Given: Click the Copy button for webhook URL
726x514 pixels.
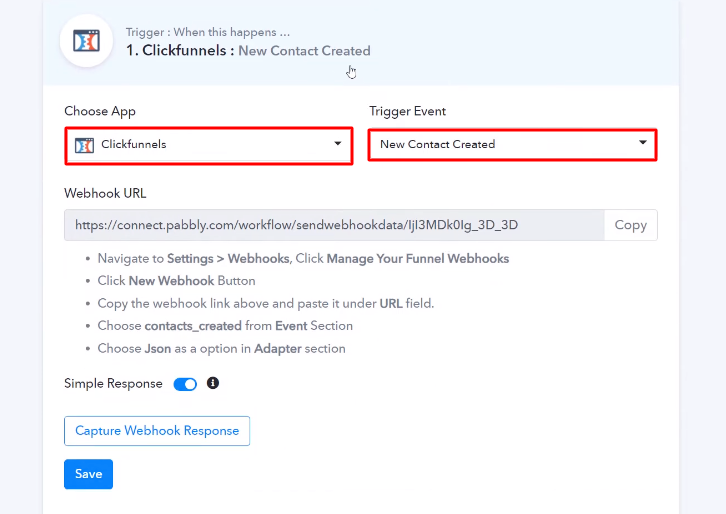Looking at the screenshot, I should coord(631,225).
